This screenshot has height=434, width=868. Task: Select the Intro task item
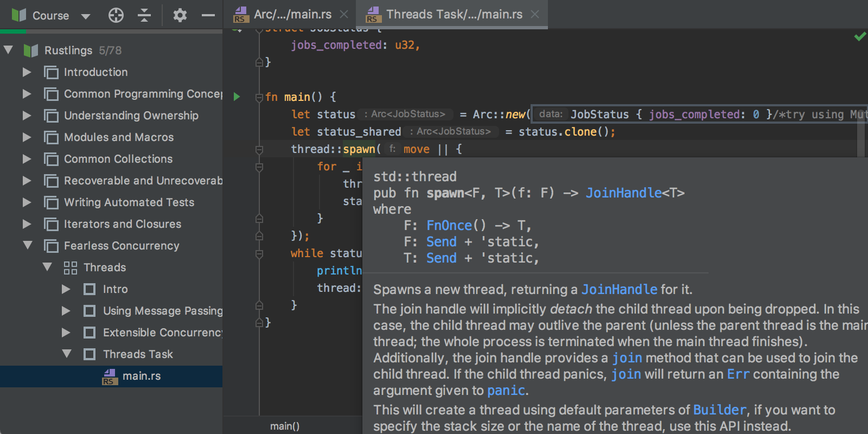click(x=111, y=289)
